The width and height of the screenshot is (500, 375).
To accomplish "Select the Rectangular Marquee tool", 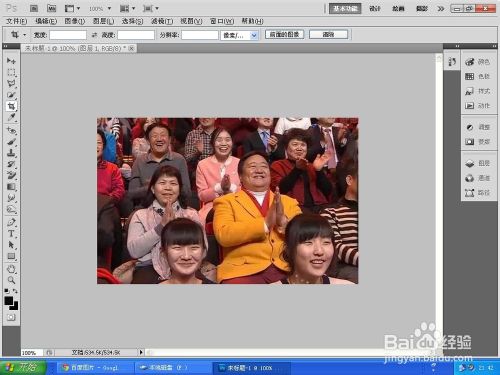I will (x=11, y=72).
